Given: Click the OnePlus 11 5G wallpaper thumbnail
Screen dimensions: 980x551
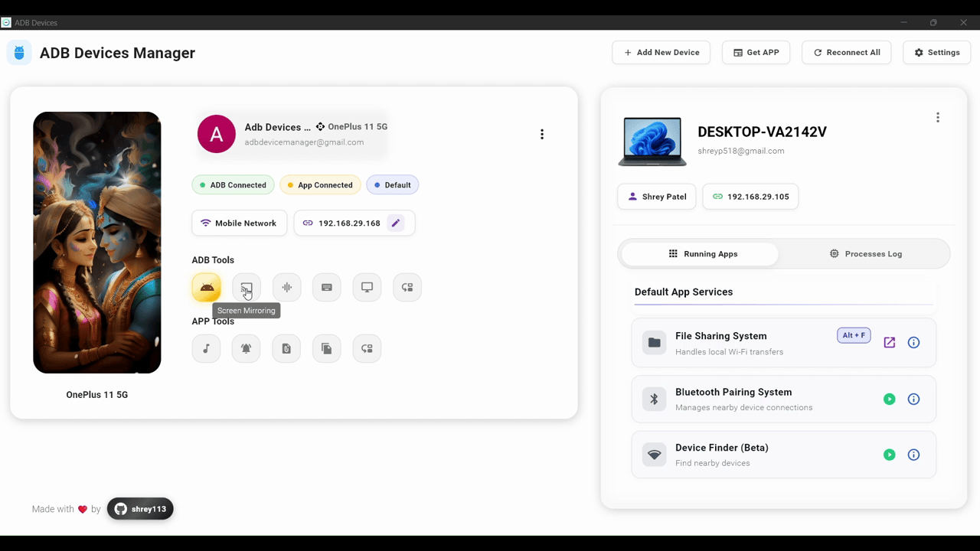Looking at the screenshot, I should (x=96, y=242).
